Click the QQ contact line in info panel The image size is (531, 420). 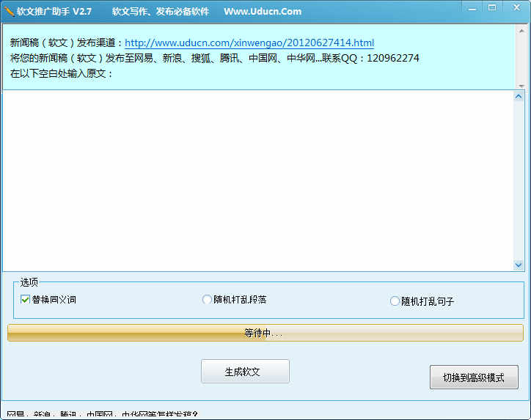(214, 58)
